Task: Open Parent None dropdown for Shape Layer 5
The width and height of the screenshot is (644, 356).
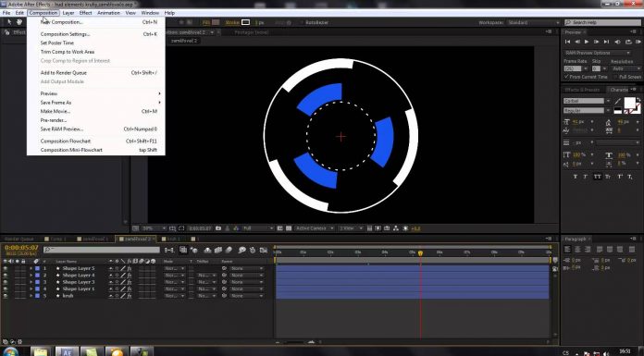Action: [246, 268]
